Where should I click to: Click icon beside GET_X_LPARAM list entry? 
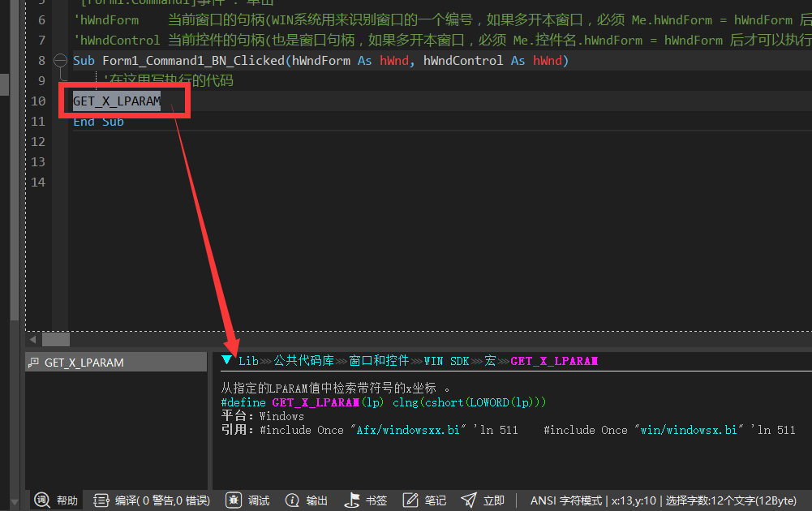tap(34, 363)
